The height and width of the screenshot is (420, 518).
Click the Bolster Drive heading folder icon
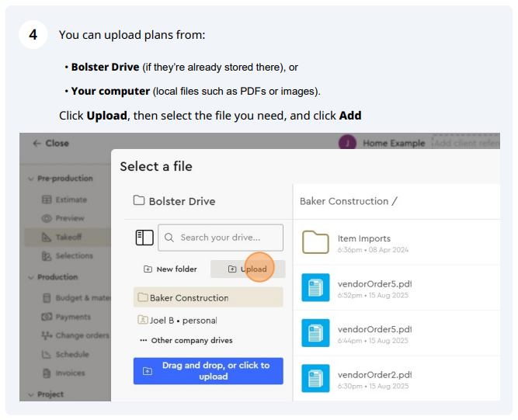pos(139,200)
